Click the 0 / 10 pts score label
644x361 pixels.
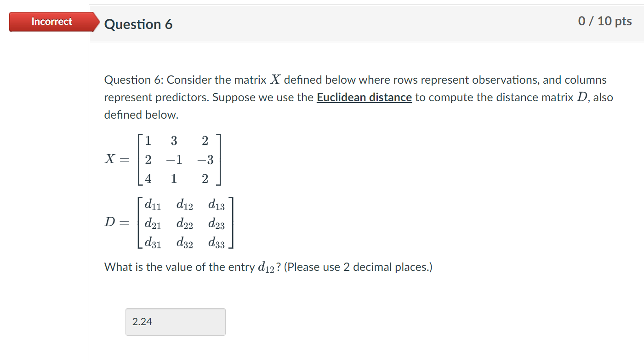tap(604, 21)
